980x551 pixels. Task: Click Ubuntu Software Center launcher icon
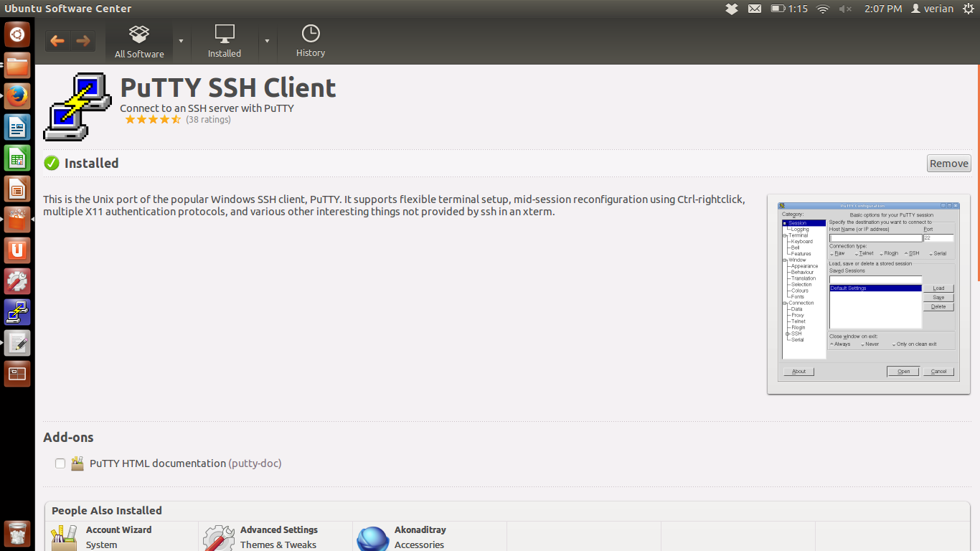coord(17,220)
